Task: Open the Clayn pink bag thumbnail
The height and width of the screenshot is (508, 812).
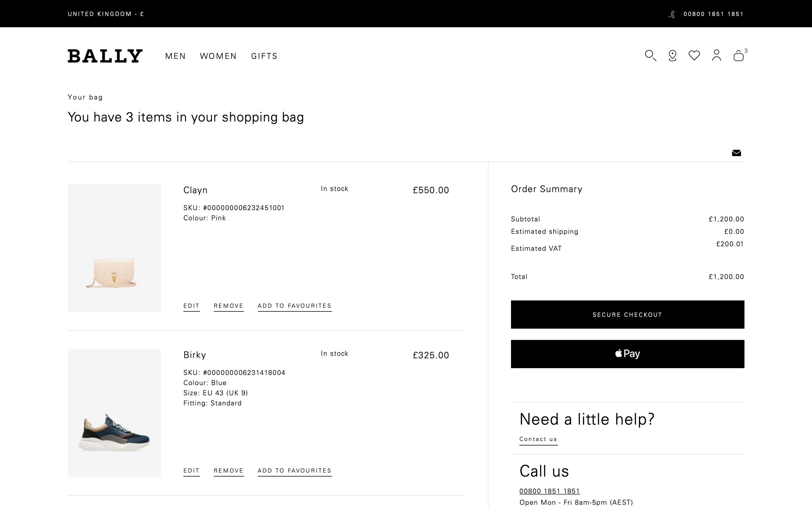Action: coord(114,248)
